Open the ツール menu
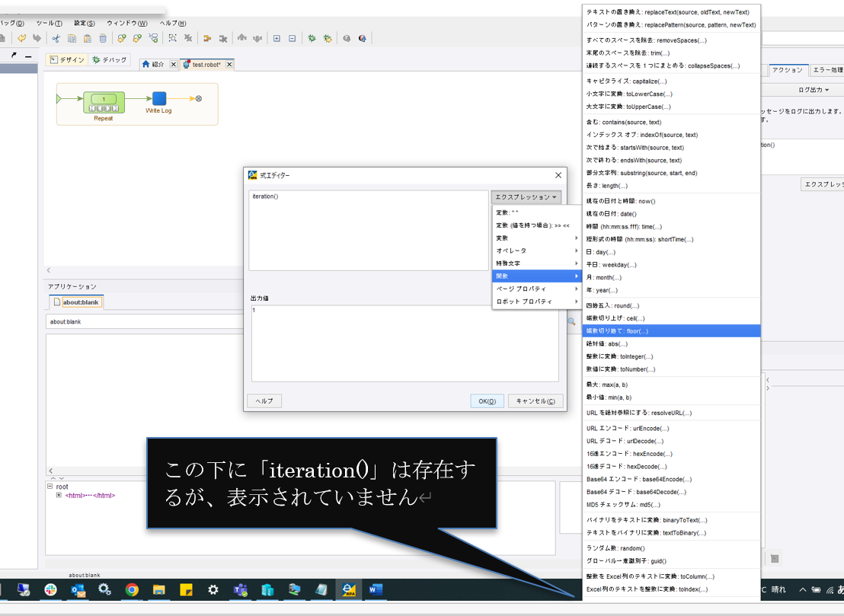The image size is (844, 616). click(x=49, y=23)
